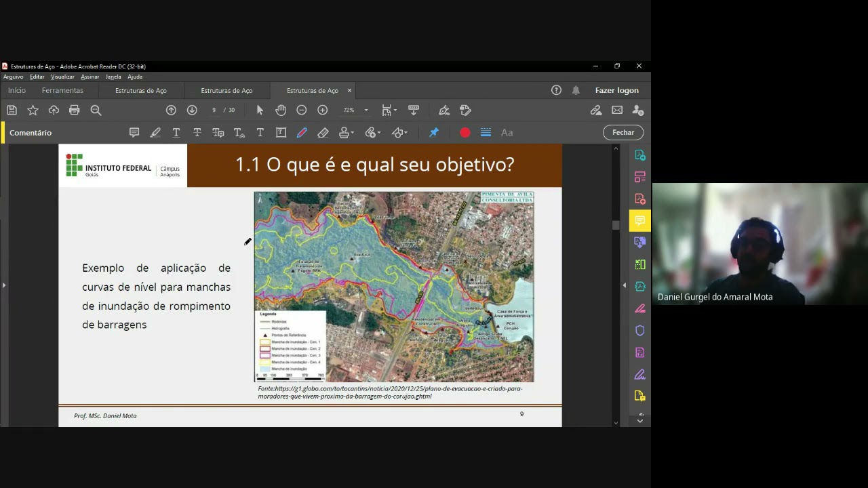
Task: Collapse the right tools pane arrow
Action: (625, 285)
